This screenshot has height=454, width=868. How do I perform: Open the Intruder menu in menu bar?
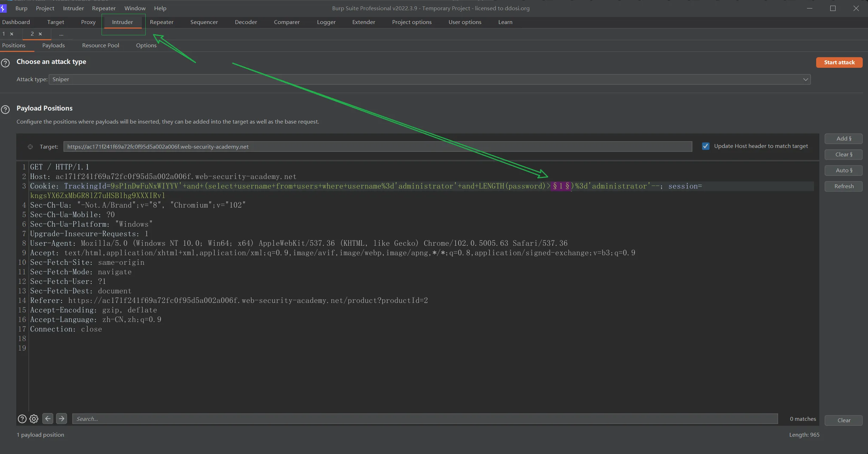(x=73, y=8)
